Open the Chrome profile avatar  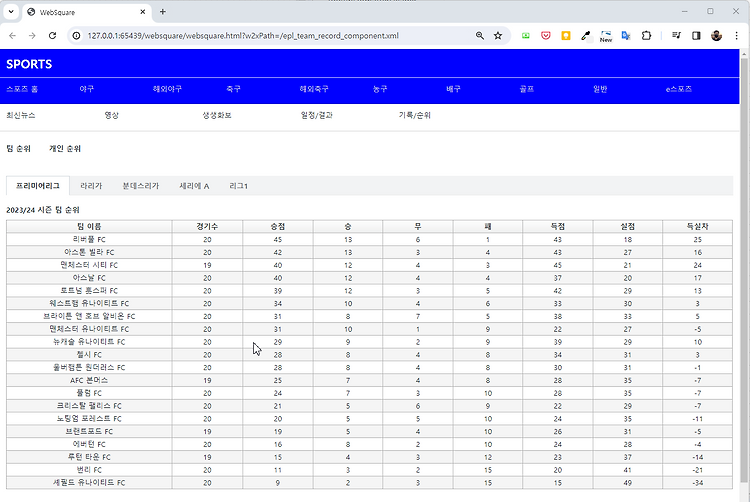[716, 36]
